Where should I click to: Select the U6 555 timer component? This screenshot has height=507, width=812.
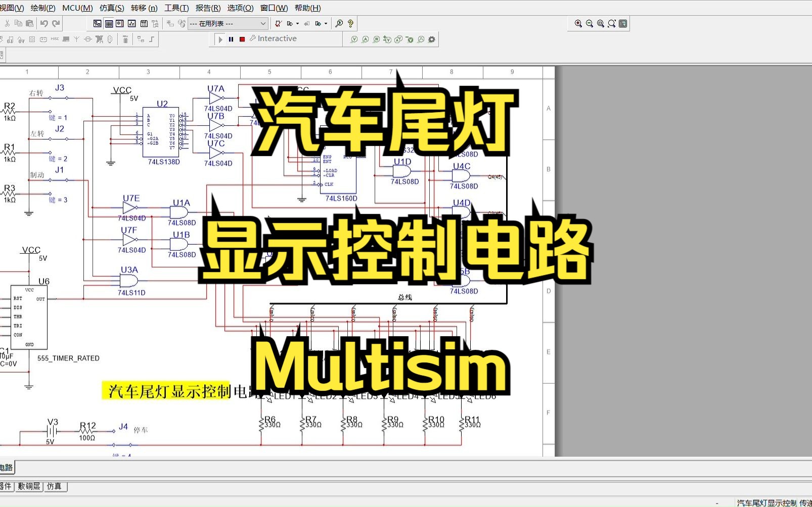click(29, 317)
